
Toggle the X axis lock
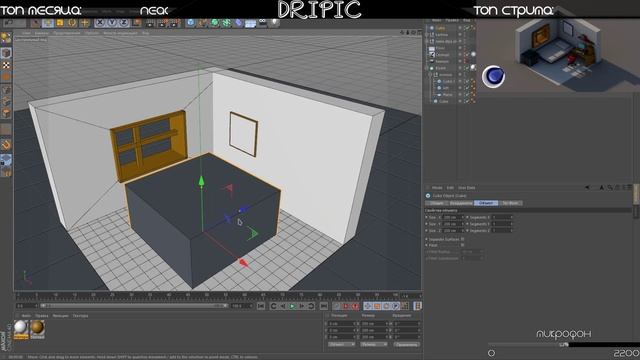[100, 22]
